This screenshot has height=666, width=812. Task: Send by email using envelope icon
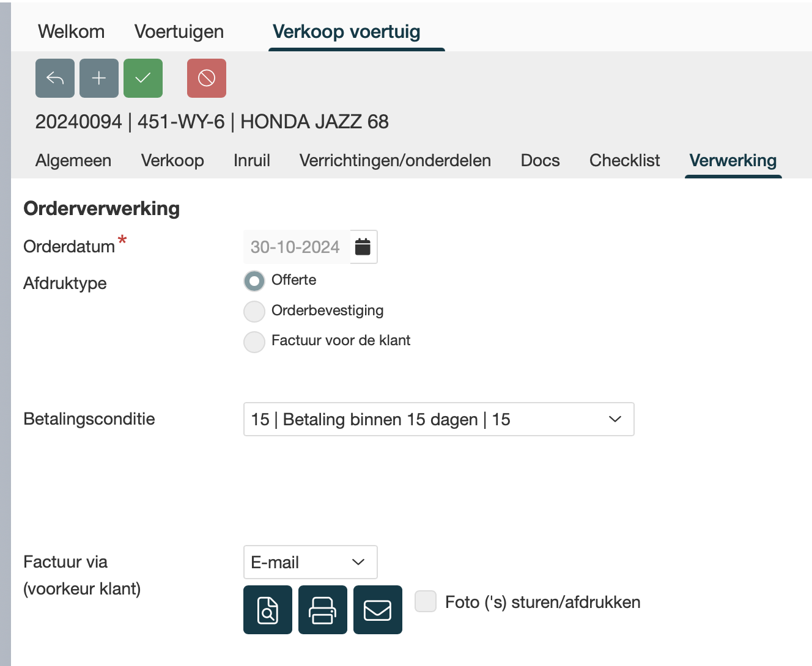[378, 610]
